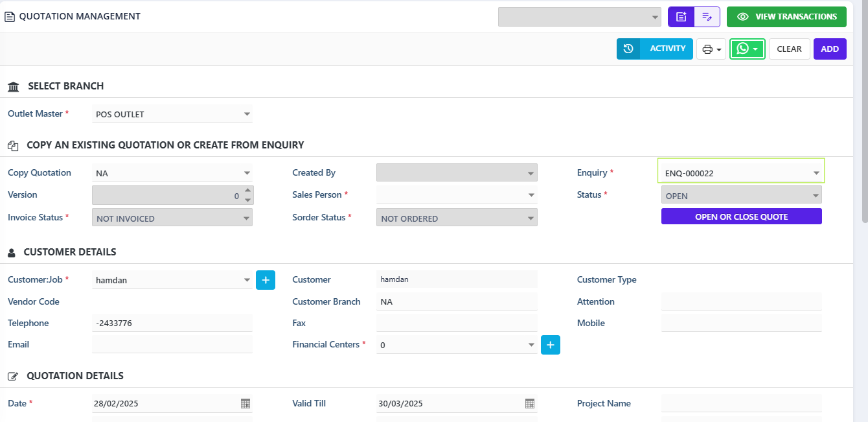
Task: Open the Valid Till calendar icon
Action: point(530,403)
